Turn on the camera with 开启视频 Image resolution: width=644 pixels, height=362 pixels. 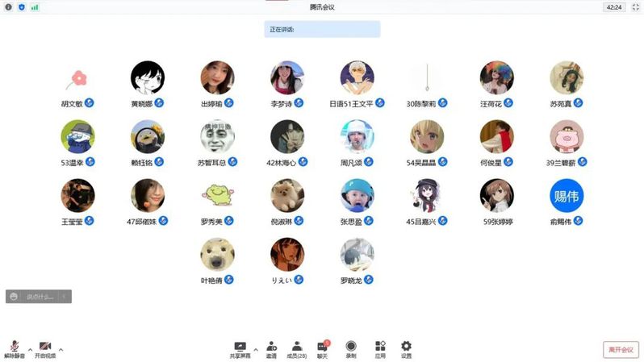click(45, 350)
